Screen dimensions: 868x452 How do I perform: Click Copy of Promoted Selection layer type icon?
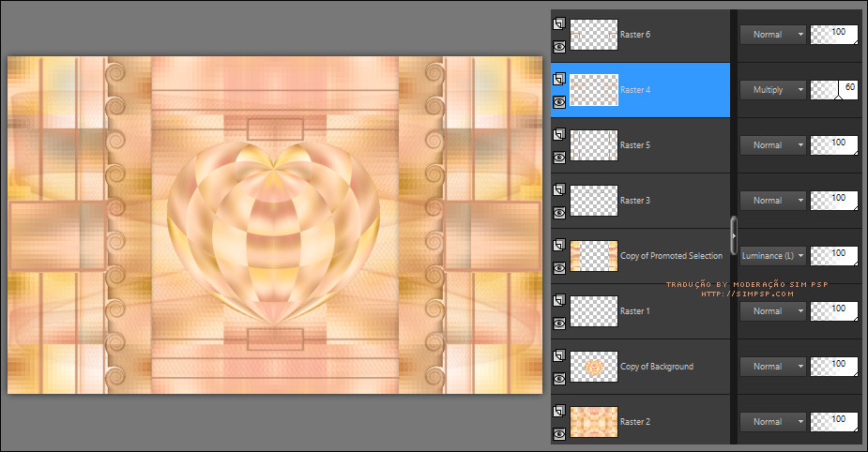(559, 246)
